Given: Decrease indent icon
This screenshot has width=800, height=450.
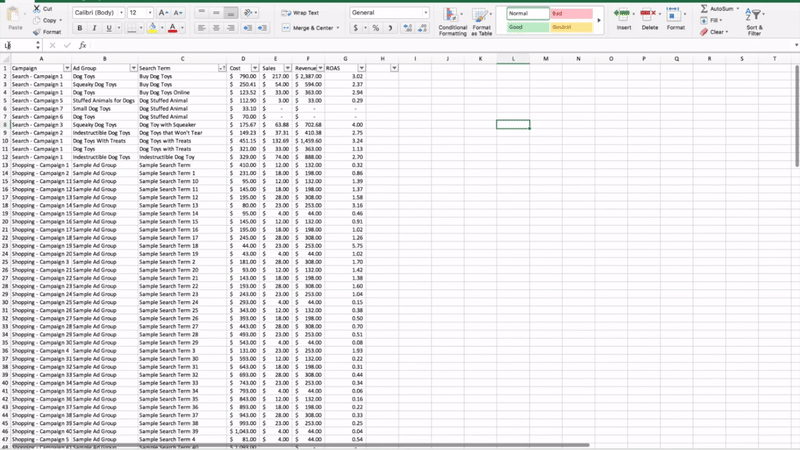Looking at the screenshot, I should tap(248, 28).
